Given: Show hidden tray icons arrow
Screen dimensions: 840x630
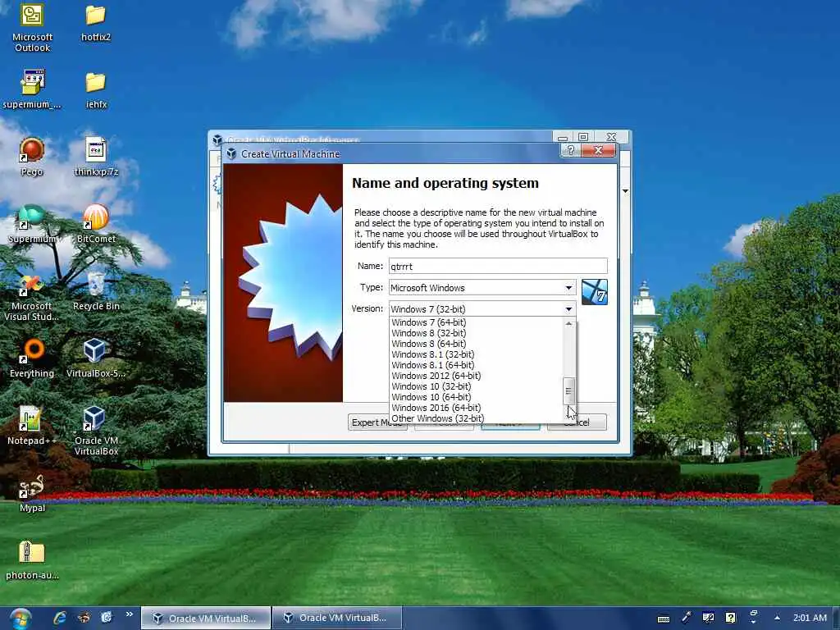Looking at the screenshot, I should [777, 618].
